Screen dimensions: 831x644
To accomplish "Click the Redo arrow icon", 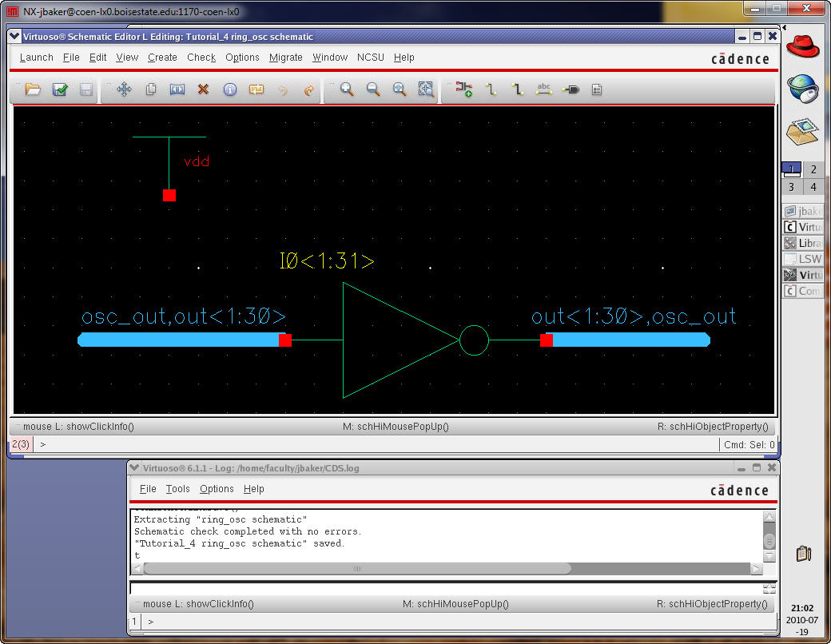I will coord(309,89).
